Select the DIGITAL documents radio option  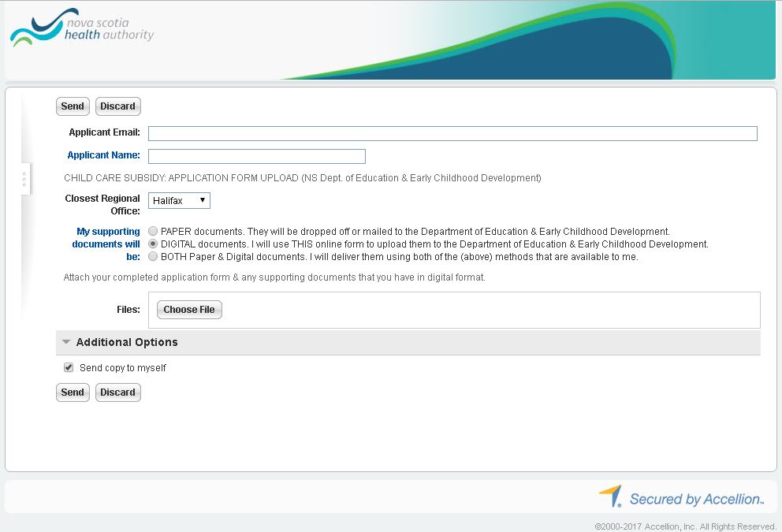(x=153, y=244)
